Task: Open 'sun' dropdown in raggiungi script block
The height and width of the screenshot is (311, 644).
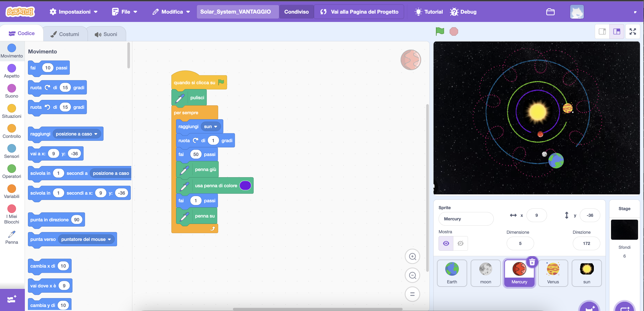Action: (x=210, y=127)
